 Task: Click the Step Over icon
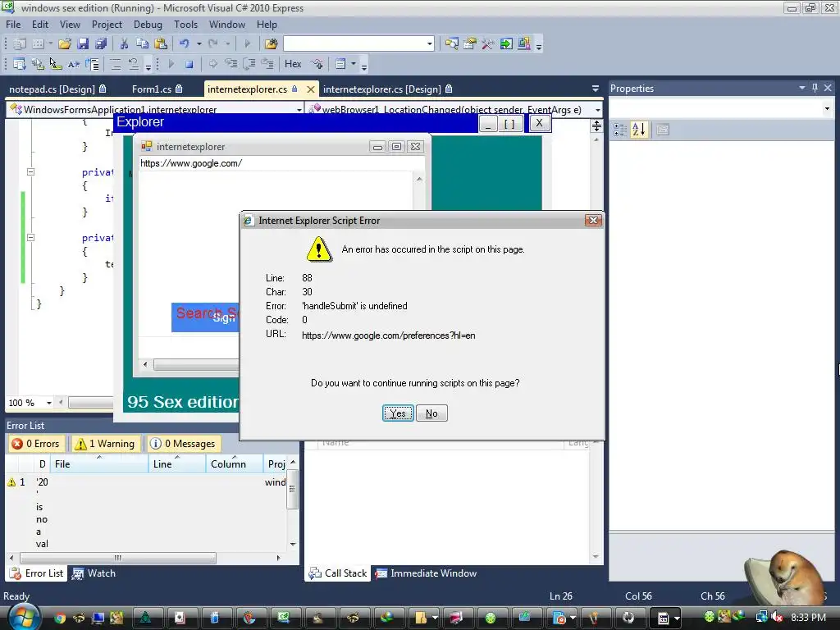[249, 64]
